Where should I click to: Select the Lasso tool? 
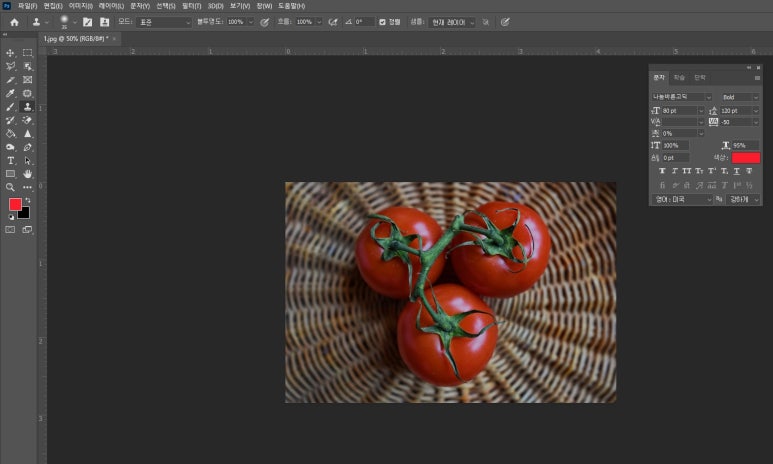(x=10, y=66)
